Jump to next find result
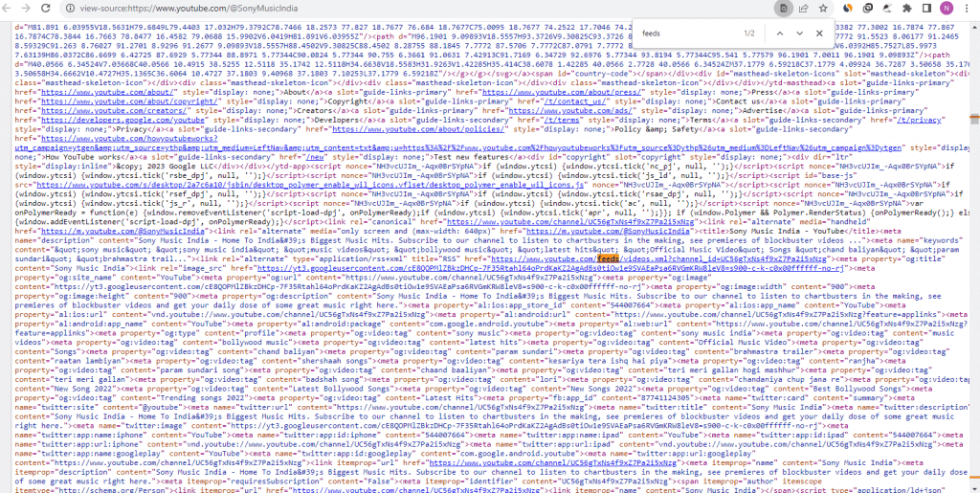980x493 pixels. pyautogui.click(x=799, y=34)
